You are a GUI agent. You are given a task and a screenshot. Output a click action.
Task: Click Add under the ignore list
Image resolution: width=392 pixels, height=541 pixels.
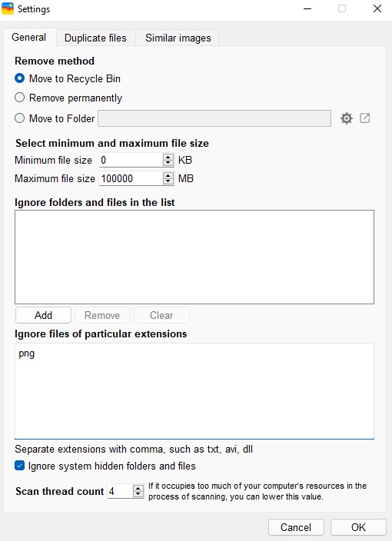43,315
